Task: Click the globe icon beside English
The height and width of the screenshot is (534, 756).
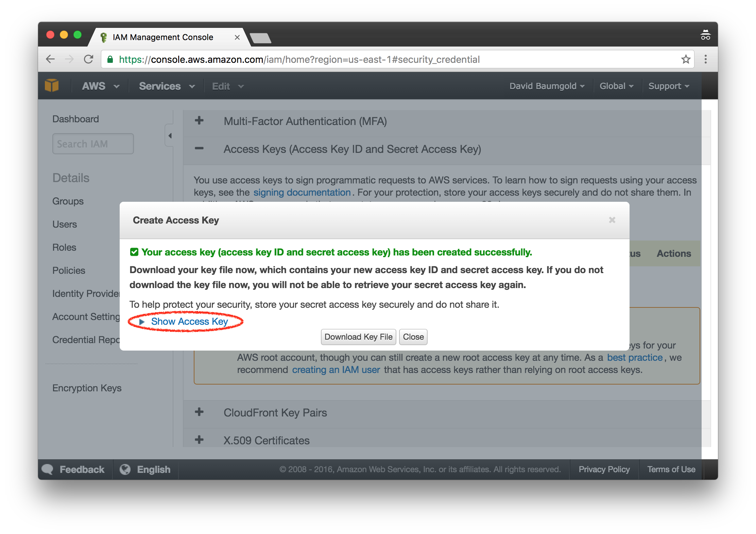Action: [x=125, y=469]
